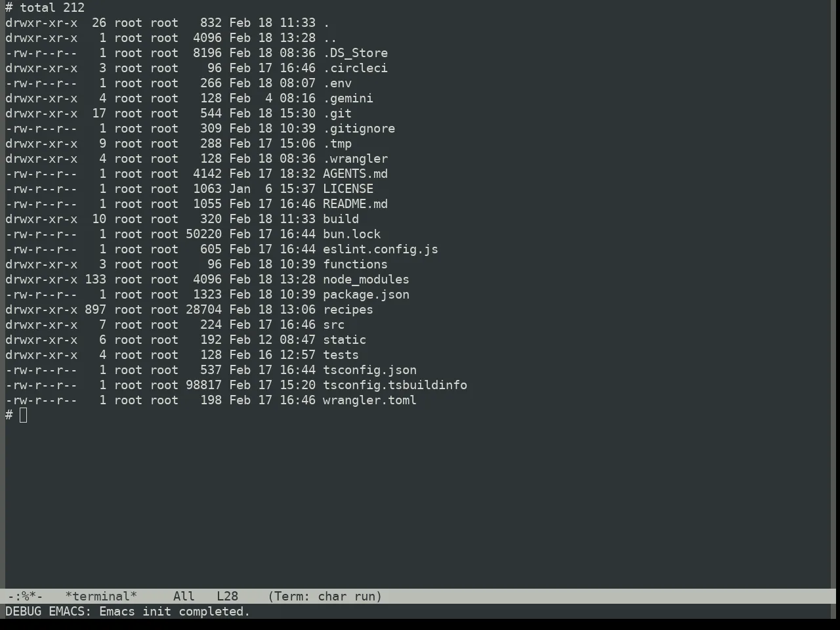This screenshot has width=840, height=630.
Task: Select eslint.config.js in the listing
Action: coord(381,249)
